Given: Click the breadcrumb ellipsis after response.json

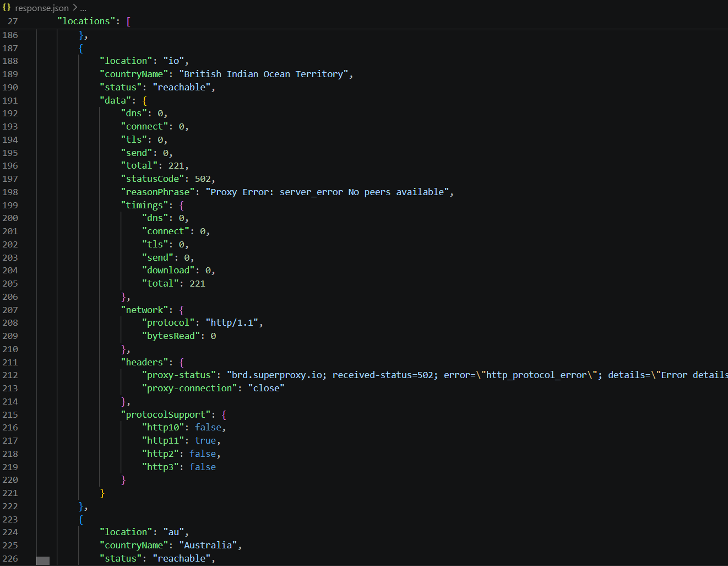Looking at the screenshot, I should [83, 8].
